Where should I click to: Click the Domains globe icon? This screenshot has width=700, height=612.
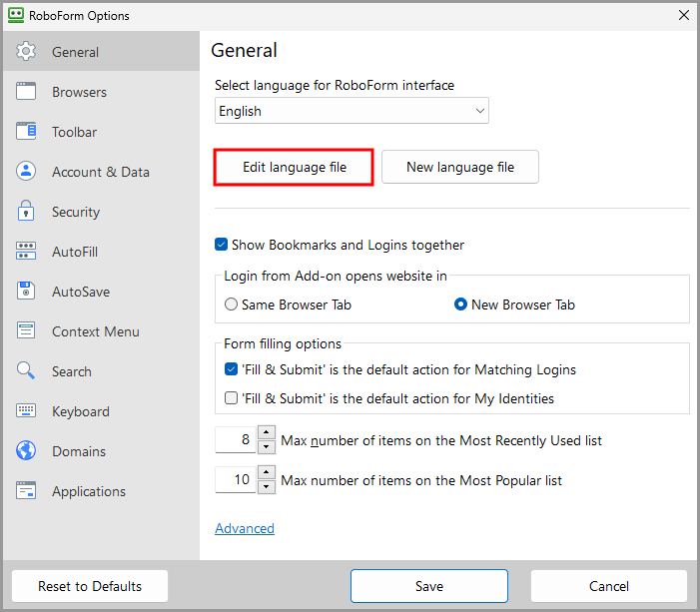coord(26,450)
